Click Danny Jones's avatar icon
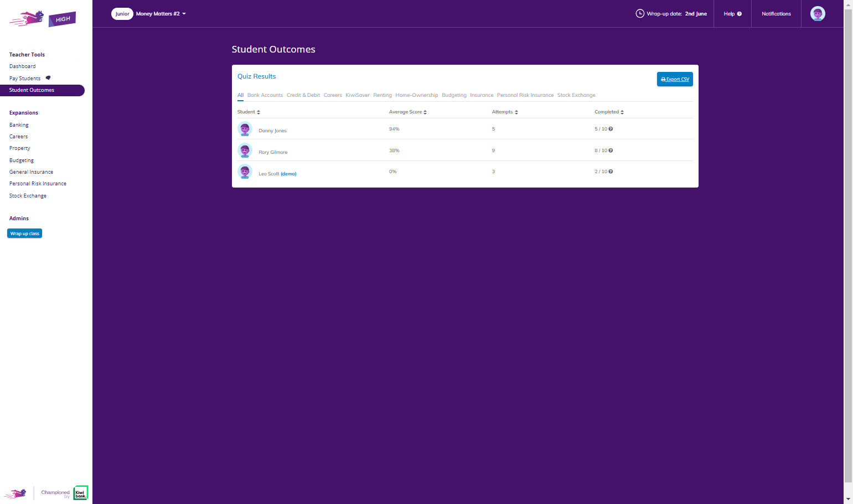This screenshot has height=504, width=853. click(245, 129)
